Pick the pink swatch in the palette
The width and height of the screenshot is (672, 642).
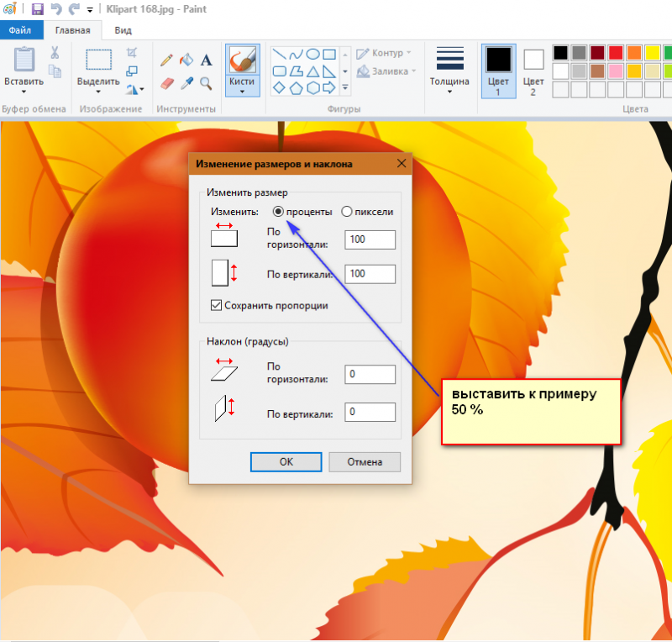616,71
